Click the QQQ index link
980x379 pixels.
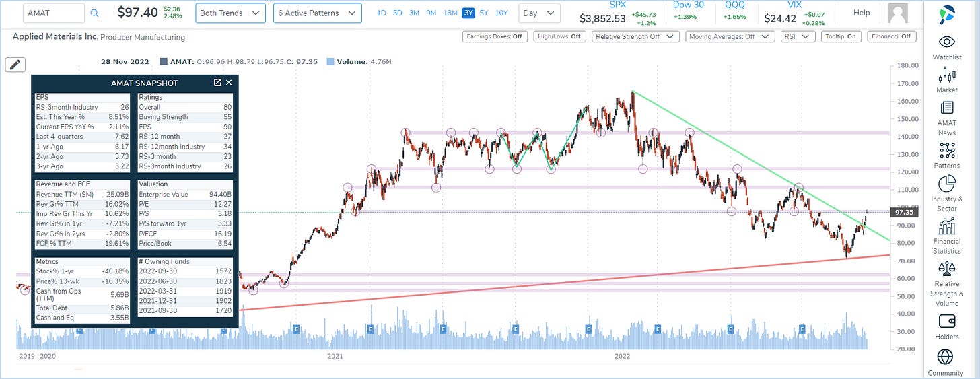pyautogui.click(x=734, y=5)
